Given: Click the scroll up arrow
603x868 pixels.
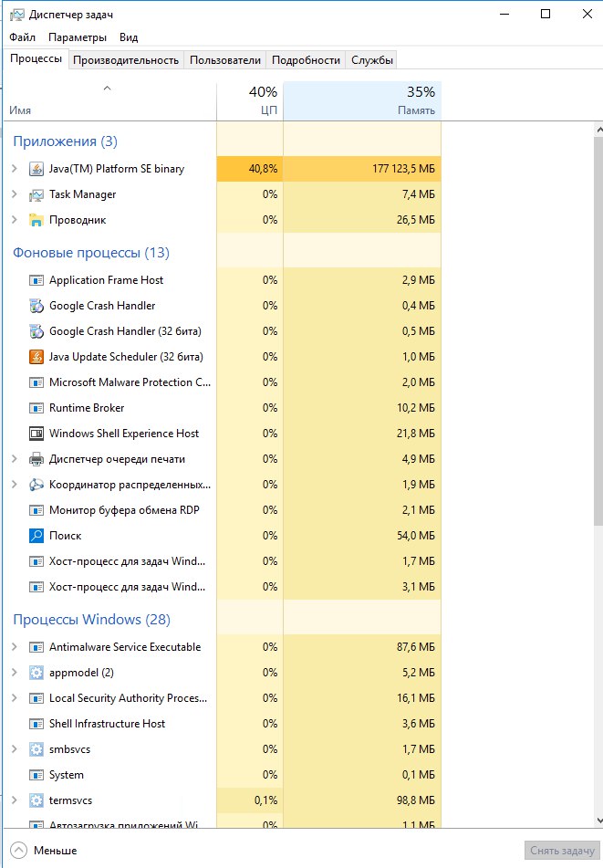Looking at the screenshot, I should (598, 131).
